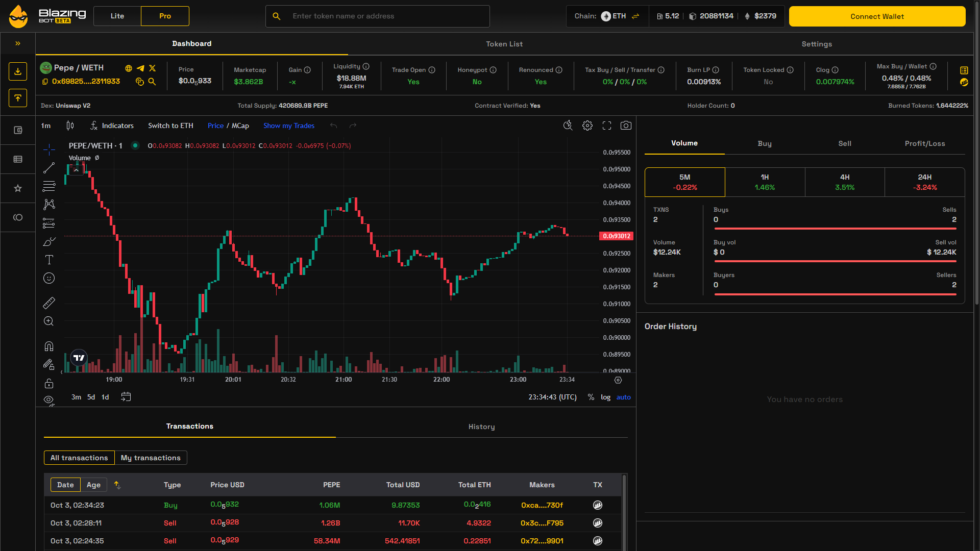The width and height of the screenshot is (980, 551).
Task: Switch to the Token List tab
Action: point(504,44)
